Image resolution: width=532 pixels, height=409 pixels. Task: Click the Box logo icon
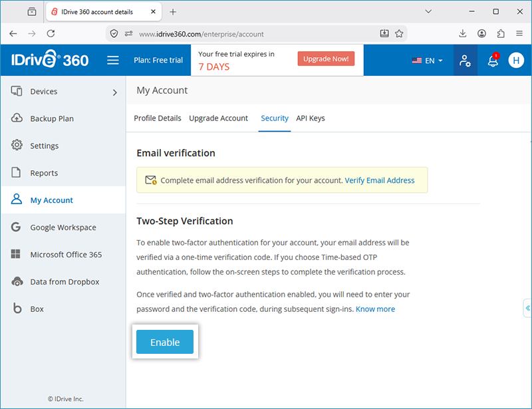[17, 308]
